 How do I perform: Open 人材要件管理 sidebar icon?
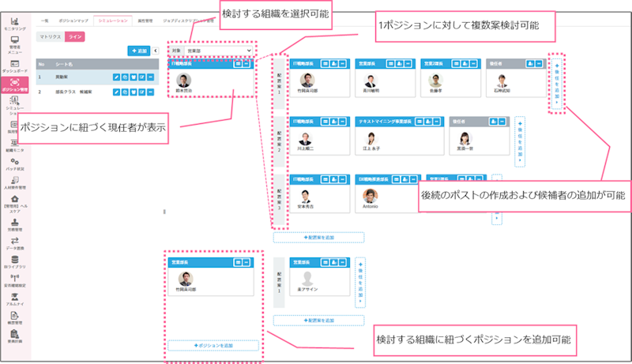point(14,183)
